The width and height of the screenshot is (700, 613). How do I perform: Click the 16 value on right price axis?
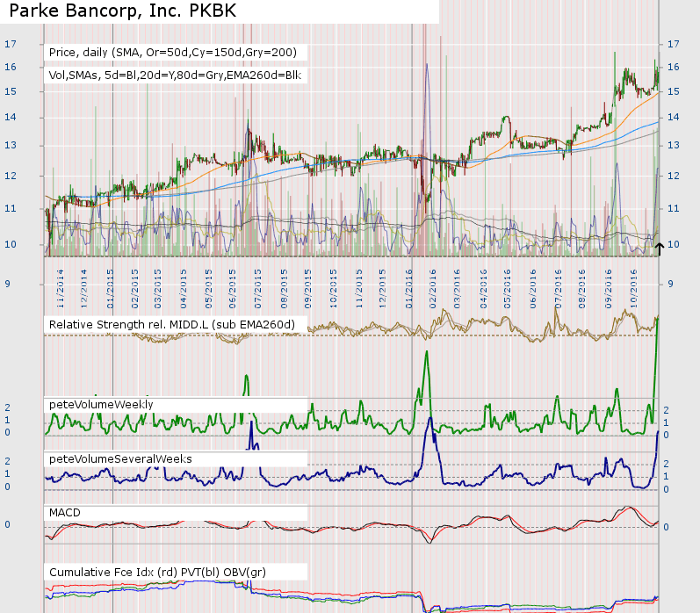coord(674,67)
